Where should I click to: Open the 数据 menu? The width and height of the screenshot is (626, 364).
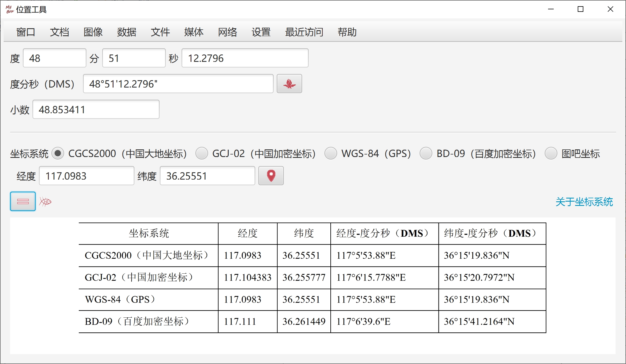coord(126,32)
